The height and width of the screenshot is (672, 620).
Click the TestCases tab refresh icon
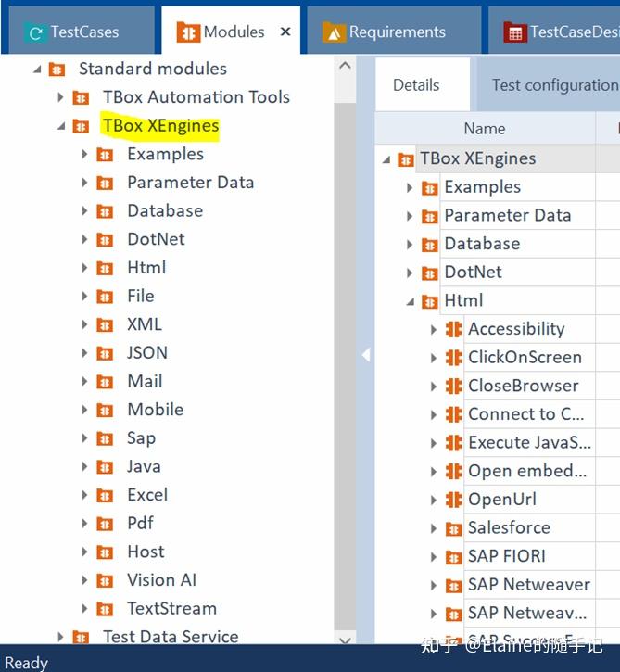[x=36, y=33]
